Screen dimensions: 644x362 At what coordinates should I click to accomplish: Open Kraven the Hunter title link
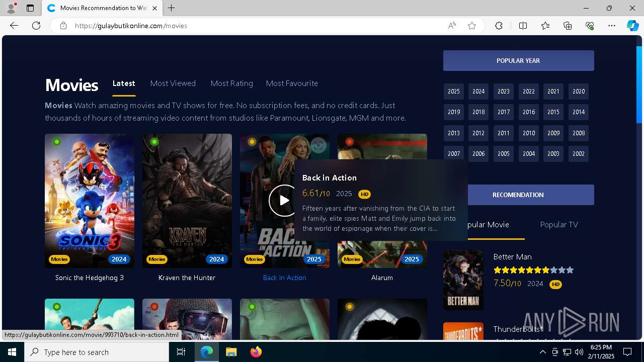(x=187, y=278)
